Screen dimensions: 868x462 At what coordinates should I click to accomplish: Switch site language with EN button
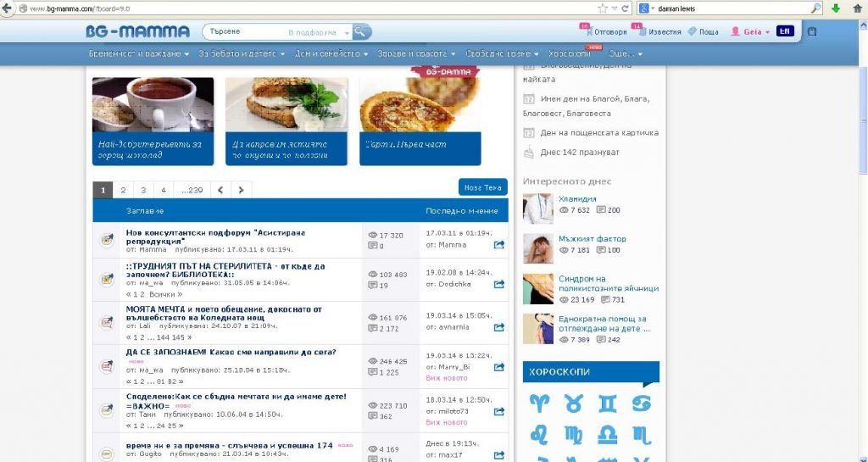coord(785,31)
